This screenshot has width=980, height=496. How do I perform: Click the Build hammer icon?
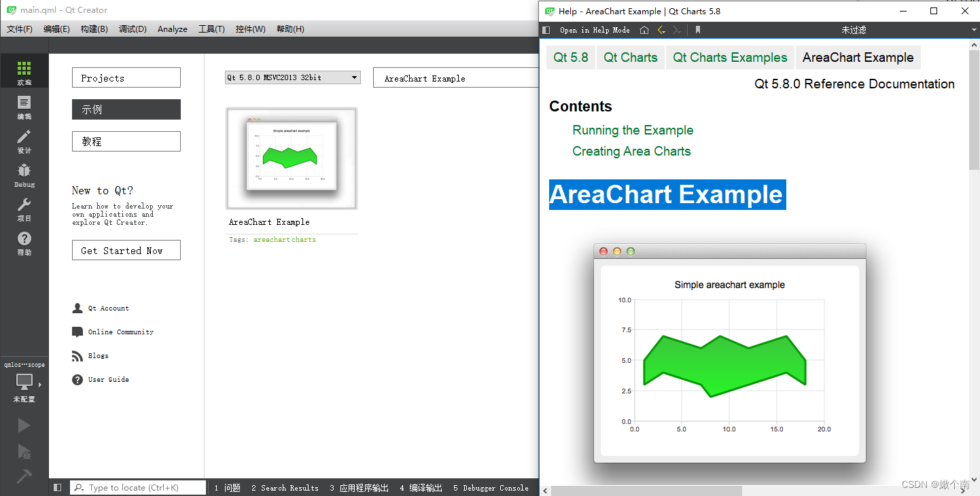pos(24,476)
